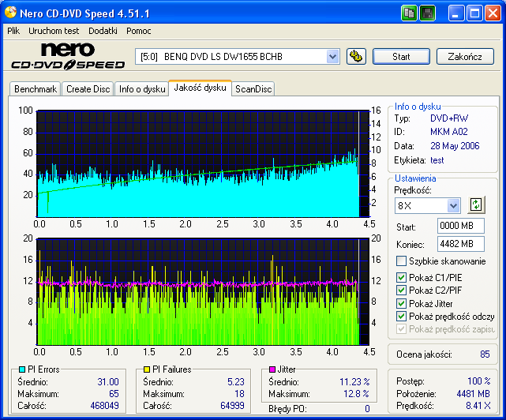This screenshot has width=506, height=420.
Task: Click the Jitter average 11.23 %
Action: tap(354, 382)
